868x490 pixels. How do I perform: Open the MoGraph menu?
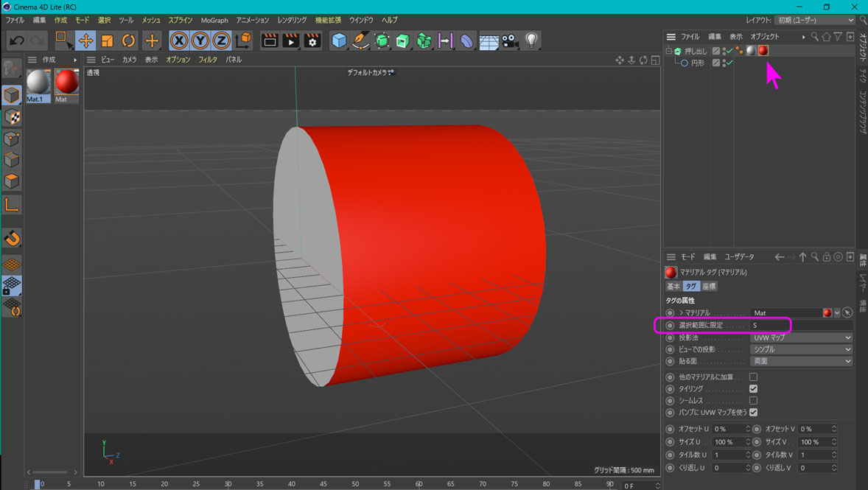click(214, 20)
